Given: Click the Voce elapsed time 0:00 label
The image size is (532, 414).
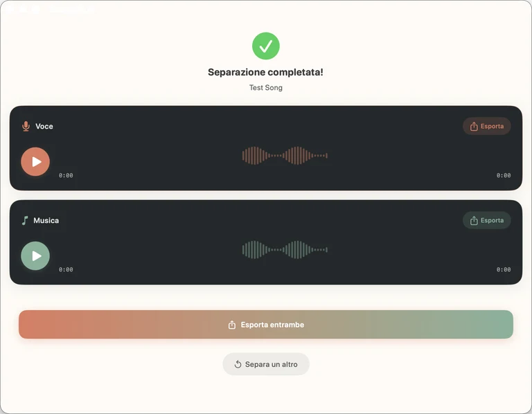Looking at the screenshot, I should pyautogui.click(x=66, y=175).
